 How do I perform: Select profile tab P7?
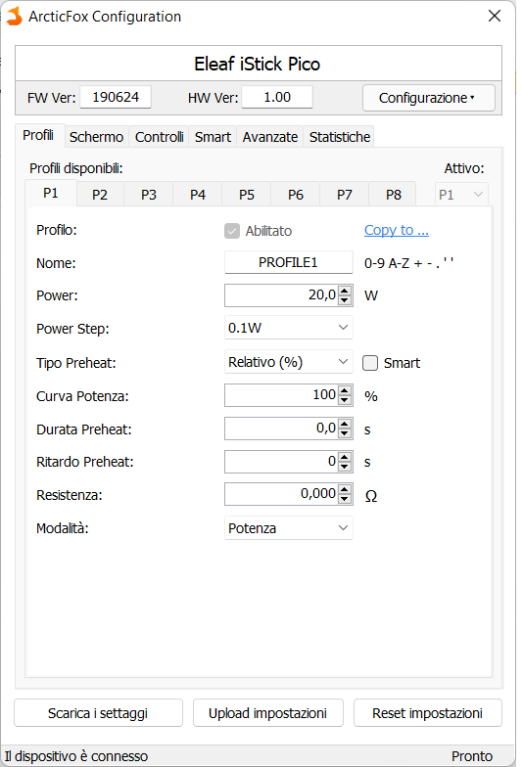[x=344, y=195]
